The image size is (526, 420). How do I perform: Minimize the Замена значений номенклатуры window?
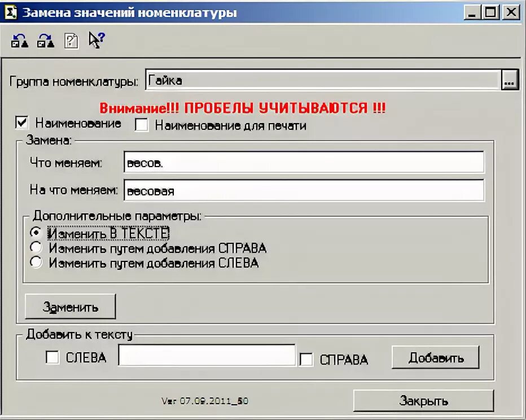tap(472, 12)
